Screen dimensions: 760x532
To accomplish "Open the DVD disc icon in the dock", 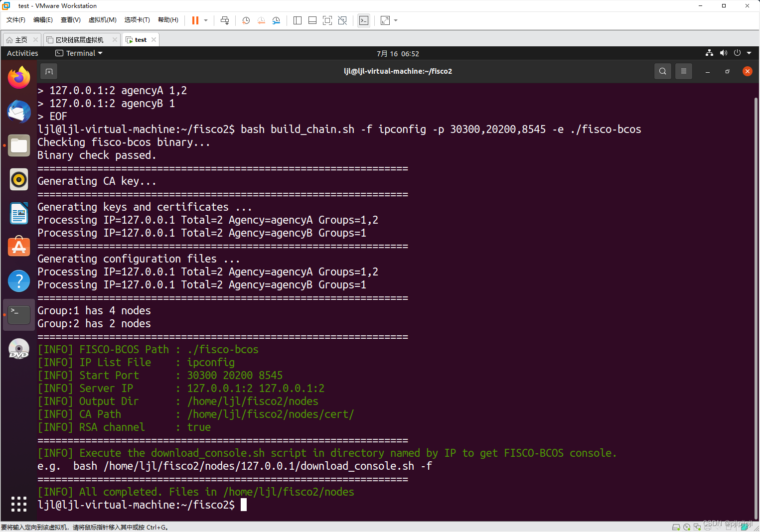I will point(19,349).
